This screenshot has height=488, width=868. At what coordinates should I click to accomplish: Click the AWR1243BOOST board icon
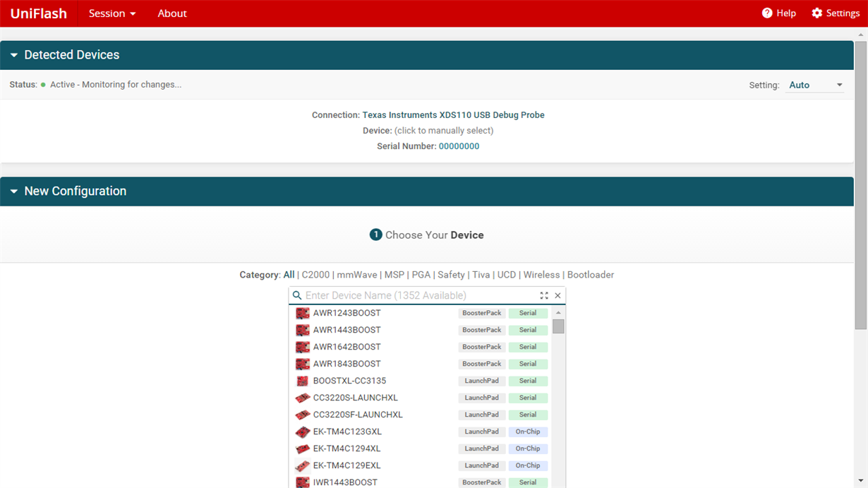click(x=303, y=313)
